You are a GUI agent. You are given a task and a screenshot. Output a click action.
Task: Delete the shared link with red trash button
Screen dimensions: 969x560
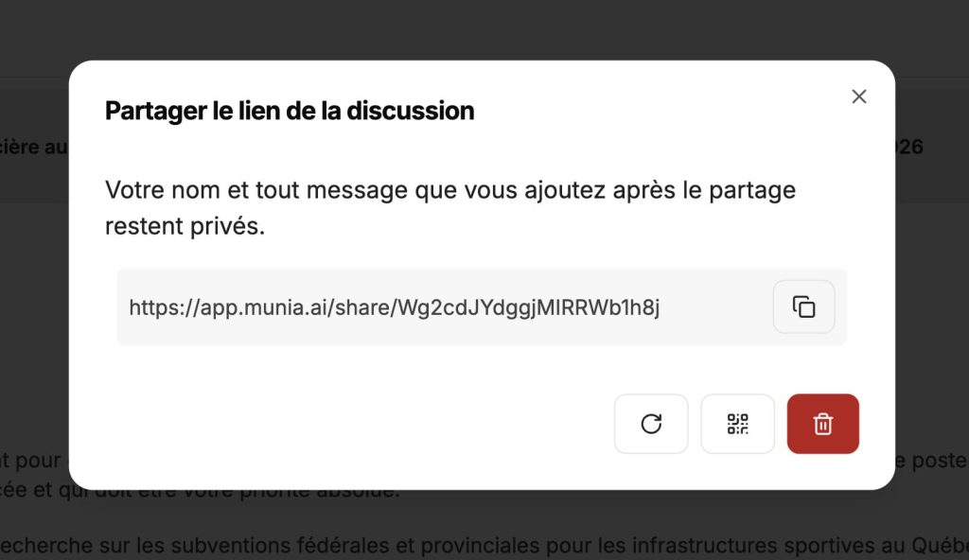click(x=822, y=424)
